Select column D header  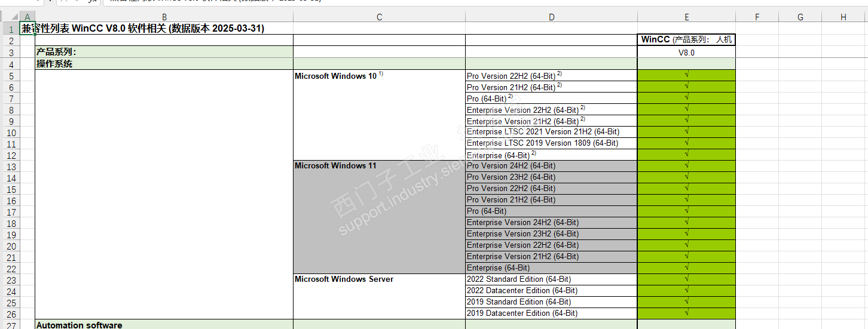551,17
